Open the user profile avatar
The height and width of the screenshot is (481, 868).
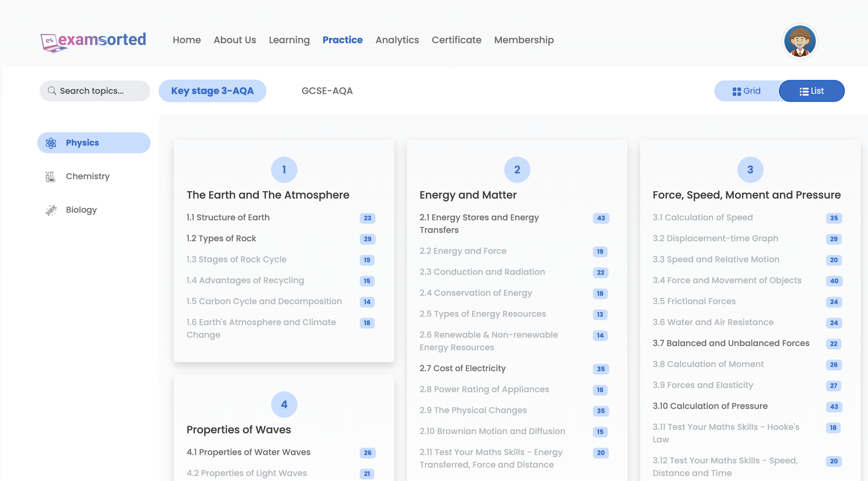(x=800, y=41)
